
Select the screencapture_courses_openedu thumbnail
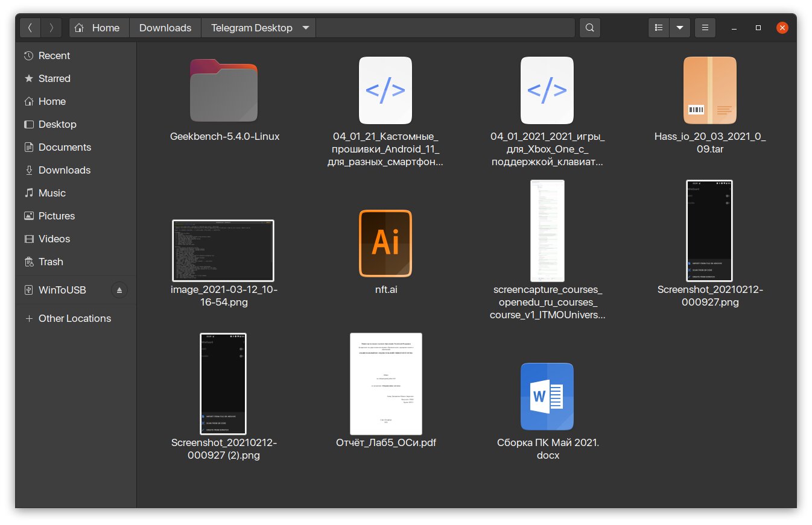click(x=547, y=231)
